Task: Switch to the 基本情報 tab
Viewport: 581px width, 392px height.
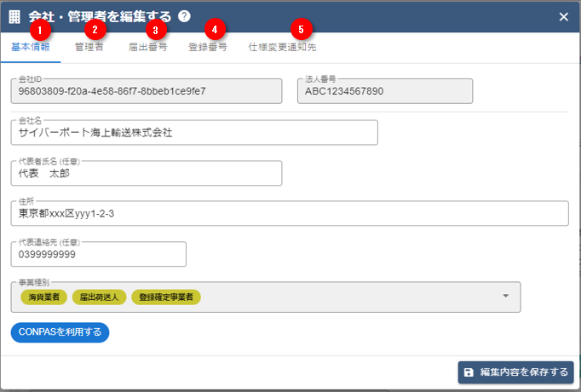Action: pyautogui.click(x=31, y=48)
